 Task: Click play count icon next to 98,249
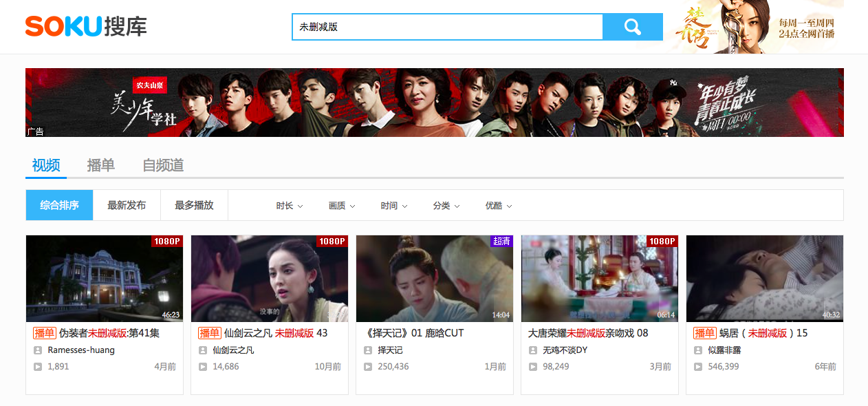point(533,367)
